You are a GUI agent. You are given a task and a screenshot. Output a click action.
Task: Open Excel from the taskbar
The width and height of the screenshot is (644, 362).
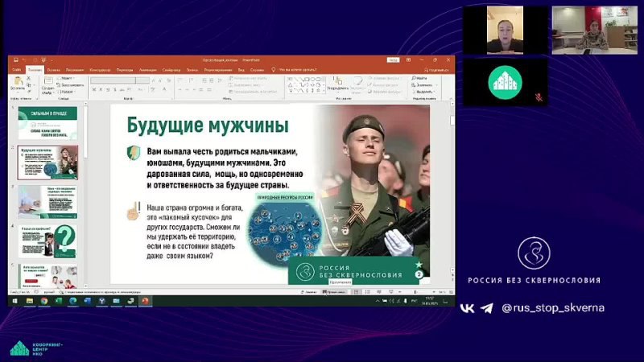pyautogui.click(x=58, y=301)
